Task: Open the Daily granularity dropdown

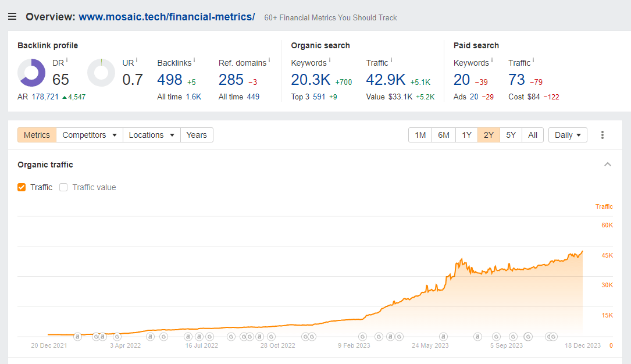Action: (x=567, y=134)
